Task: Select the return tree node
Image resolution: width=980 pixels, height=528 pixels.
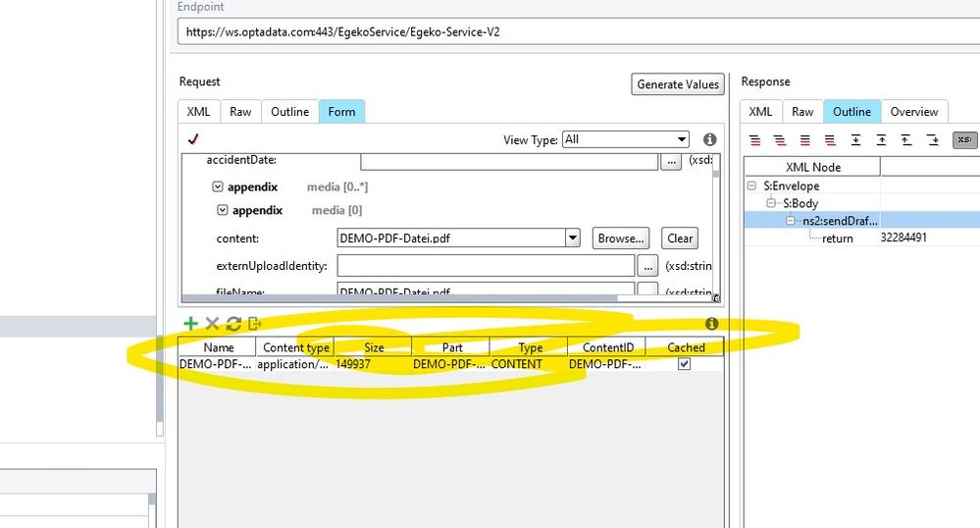Action: (838, 238)
